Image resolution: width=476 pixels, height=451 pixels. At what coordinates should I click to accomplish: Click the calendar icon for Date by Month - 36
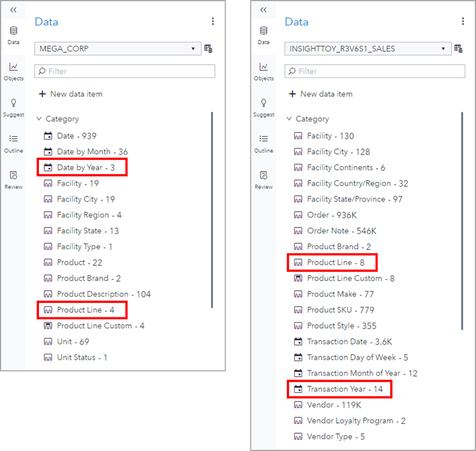tap(48, 151)
